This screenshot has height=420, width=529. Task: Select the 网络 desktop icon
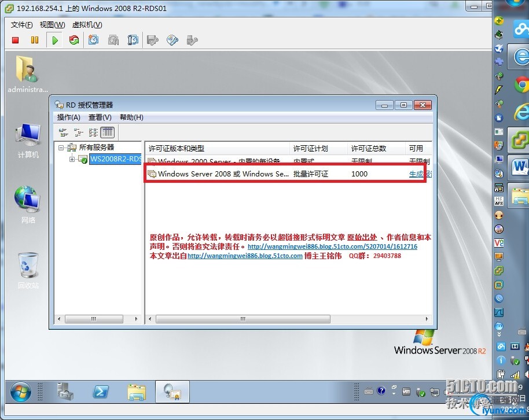(28, 205)
